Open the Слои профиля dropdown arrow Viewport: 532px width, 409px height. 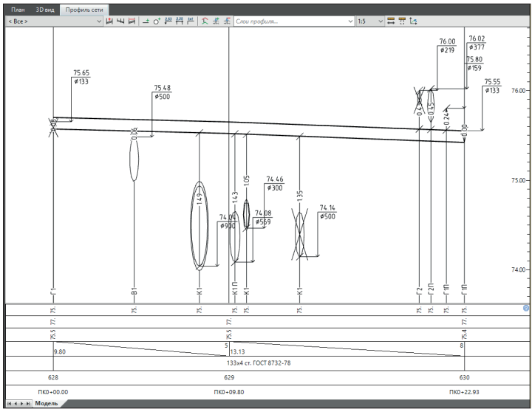point(350,22)
